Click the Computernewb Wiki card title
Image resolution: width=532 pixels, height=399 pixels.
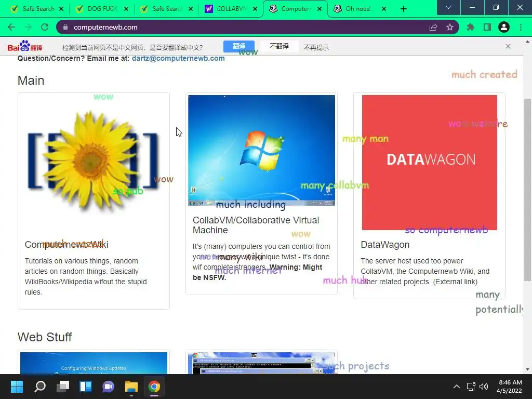(x=66, y=245)
